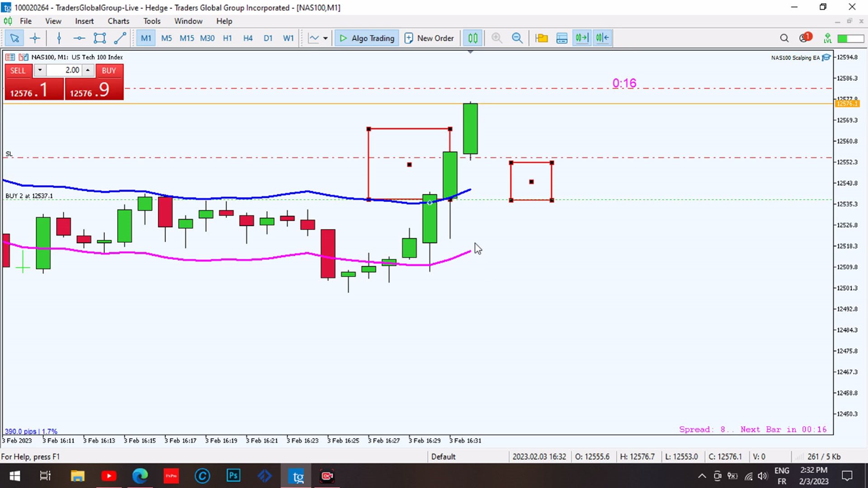The height and width of the screenshot is (488, 868).
Task: Switch to M30 timeframe
Action: tap(208, 38)
